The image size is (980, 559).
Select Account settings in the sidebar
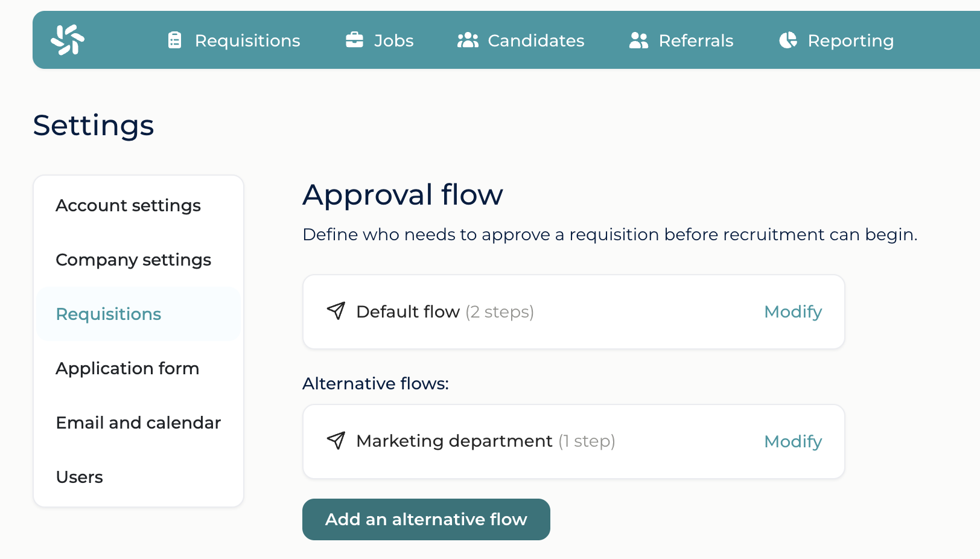tap(139, 205)
